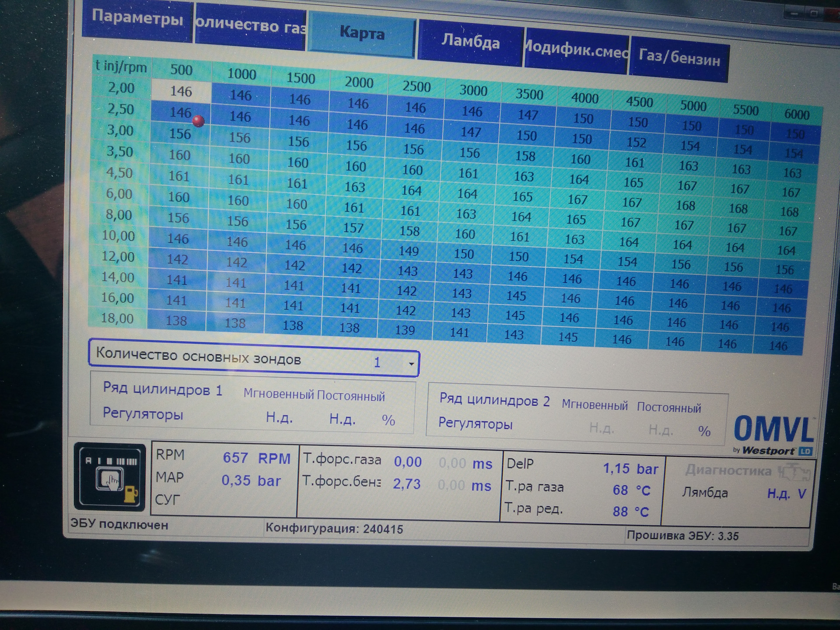Select the Карта tab

click(x=361, y=34)
